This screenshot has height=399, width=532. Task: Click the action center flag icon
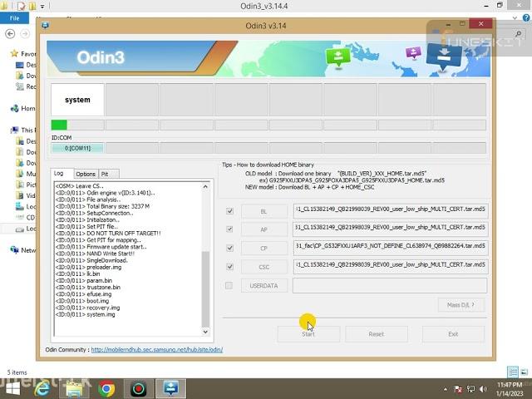pyautogui.click(x=458, y=389)
